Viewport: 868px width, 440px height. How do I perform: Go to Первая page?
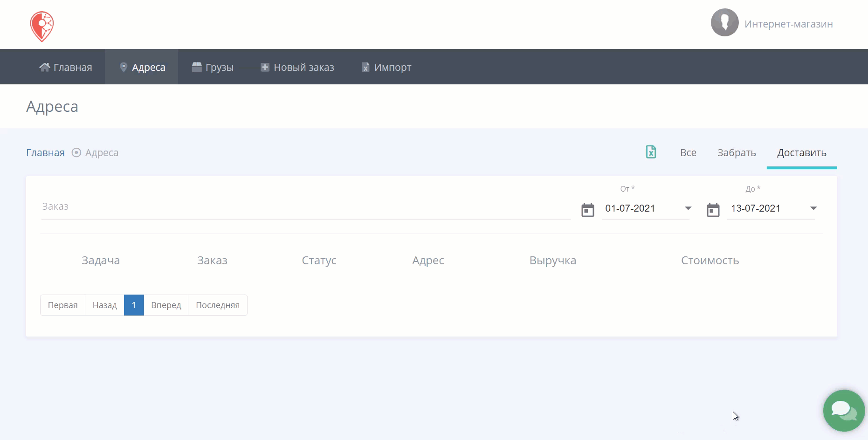62,305
